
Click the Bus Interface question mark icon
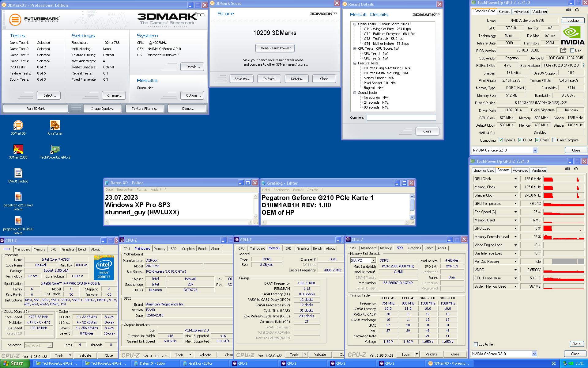(583, 65)
